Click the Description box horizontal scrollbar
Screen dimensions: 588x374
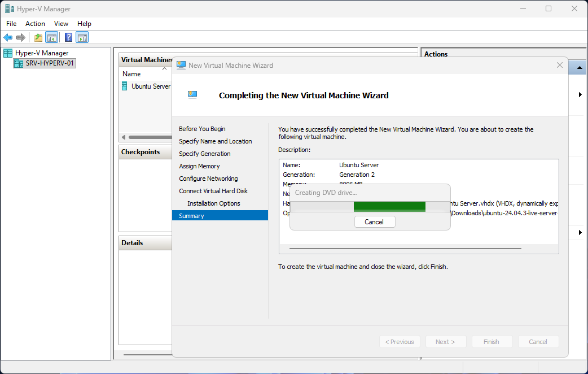pos(405,248)
